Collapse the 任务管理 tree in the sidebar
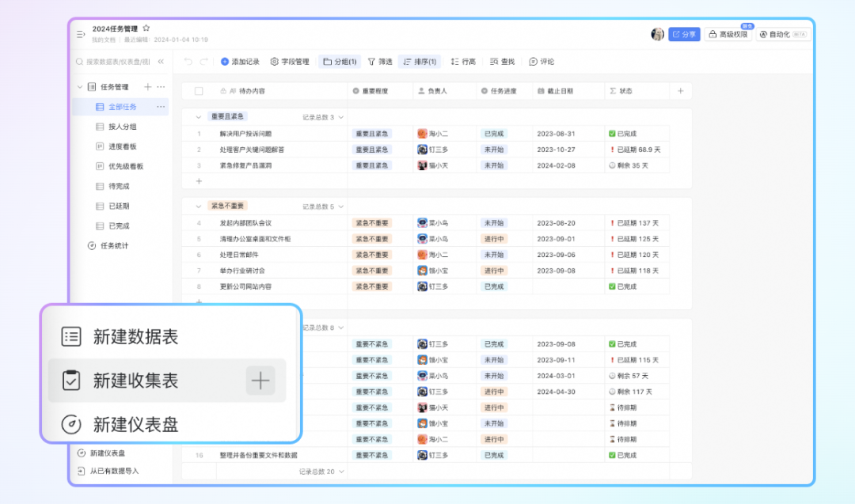Screen dimensions: 855x504 point(80,87)
